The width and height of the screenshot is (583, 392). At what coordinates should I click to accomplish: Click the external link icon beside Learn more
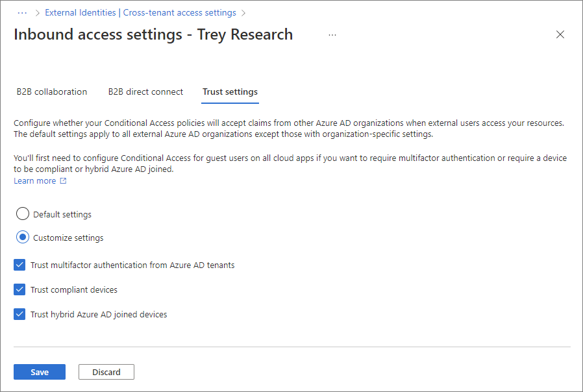[x=63, y=181]
